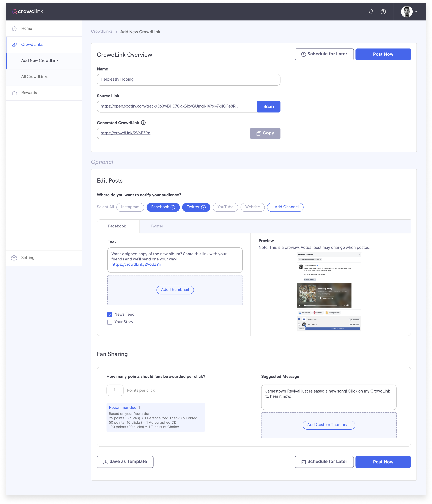Switch to the Twitter post tab
The width and height of the screenshot is (432, 504).
[x=157, y=226]
